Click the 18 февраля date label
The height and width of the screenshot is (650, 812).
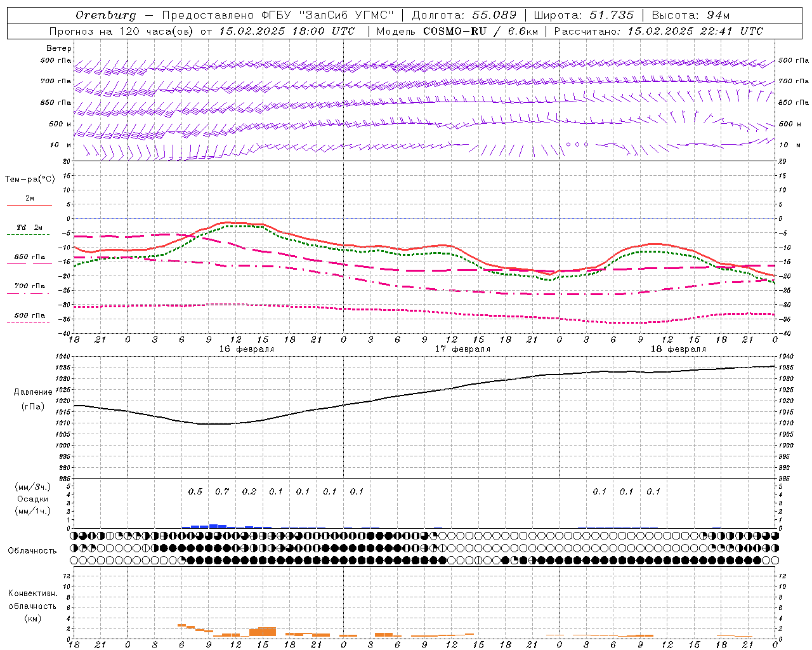[678, 349]
